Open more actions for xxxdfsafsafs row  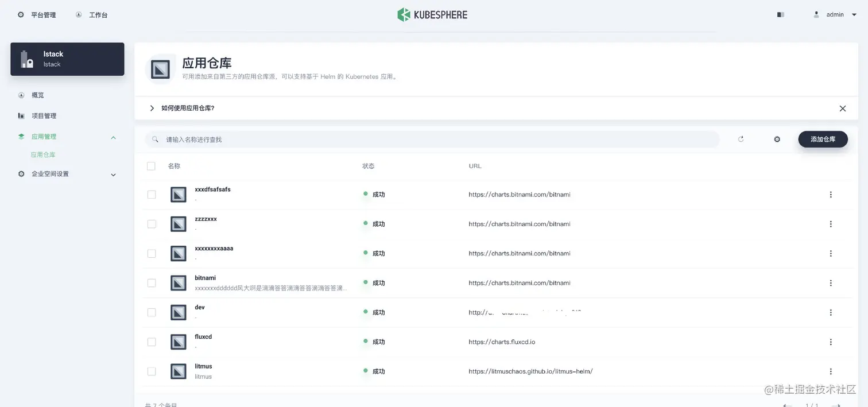tap(831, 195)
